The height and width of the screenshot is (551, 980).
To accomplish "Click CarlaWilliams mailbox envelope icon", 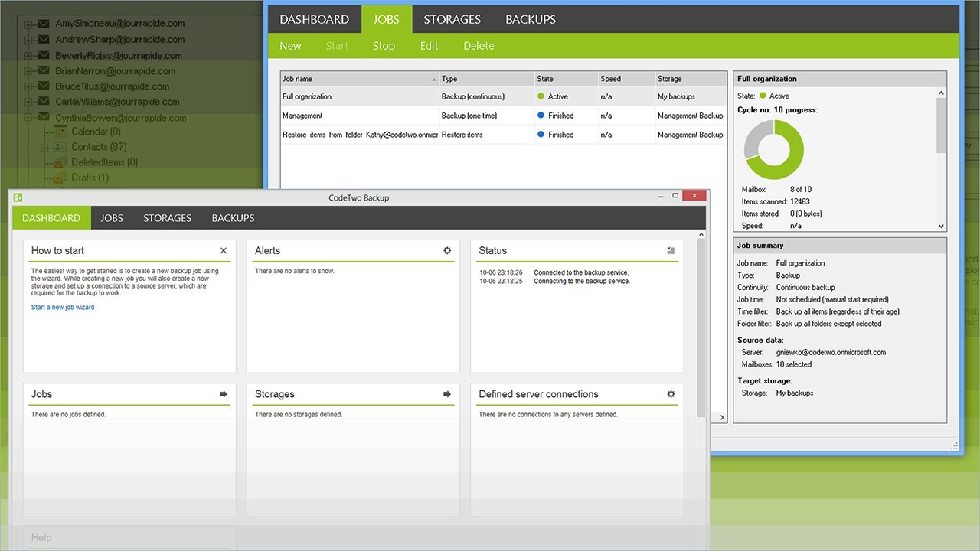I will (44, 102).
